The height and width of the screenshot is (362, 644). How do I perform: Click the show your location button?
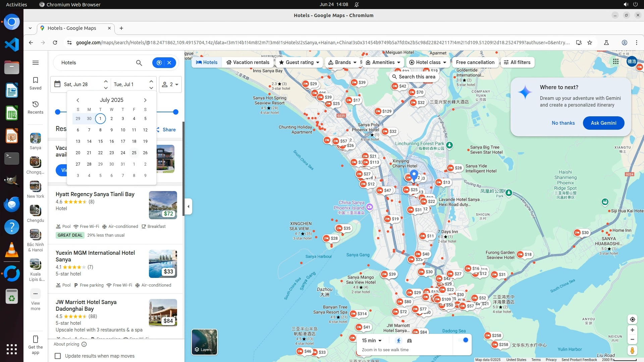(632, 319)
